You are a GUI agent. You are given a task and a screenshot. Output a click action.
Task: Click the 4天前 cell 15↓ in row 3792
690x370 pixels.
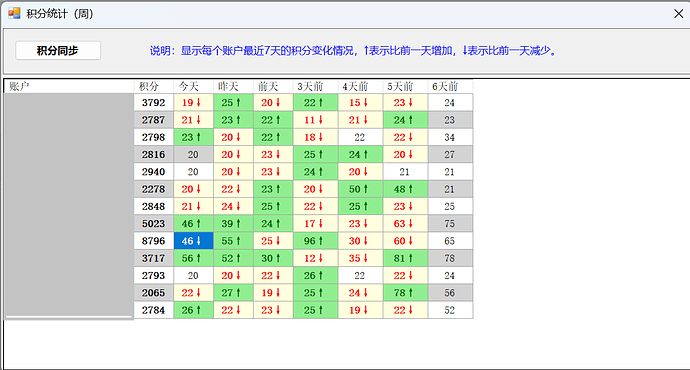(x=360, y=103)
